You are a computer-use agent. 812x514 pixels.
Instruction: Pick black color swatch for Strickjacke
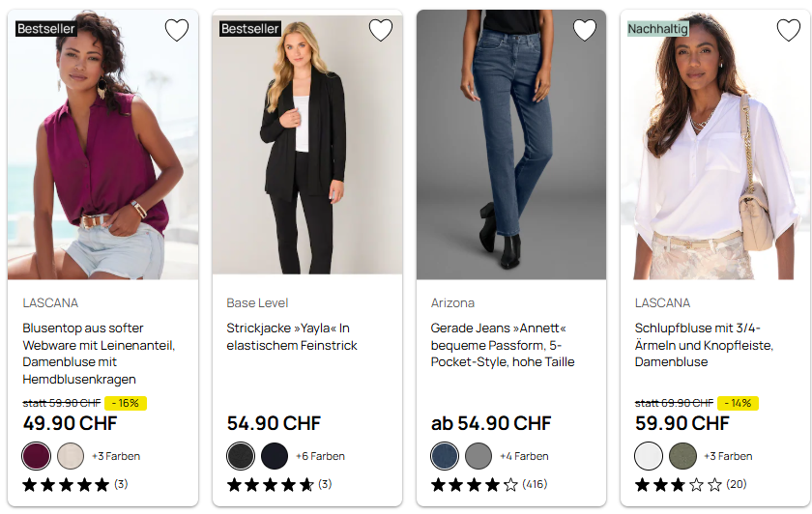pyautogui.click(x=241, y=456)
